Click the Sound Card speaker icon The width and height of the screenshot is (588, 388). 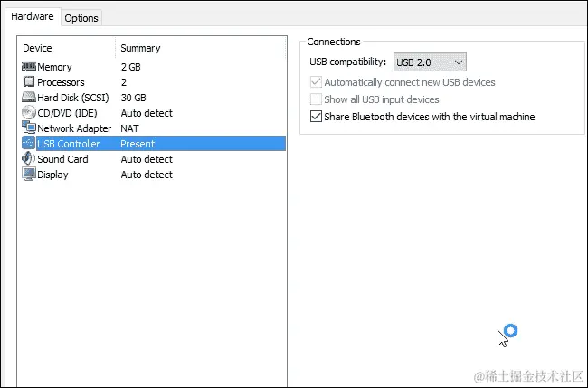[x=29, y=158]
